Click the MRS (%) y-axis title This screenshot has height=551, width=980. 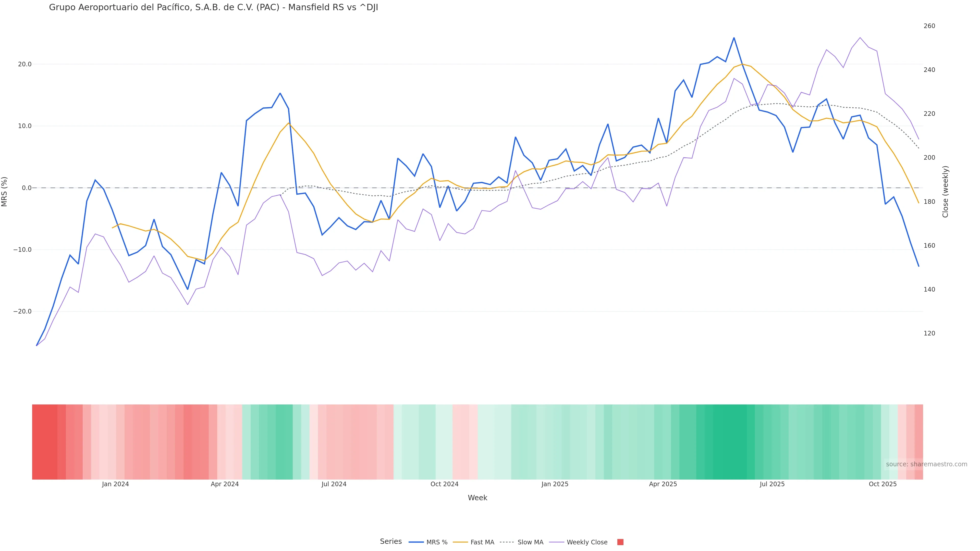pos(5,192)
